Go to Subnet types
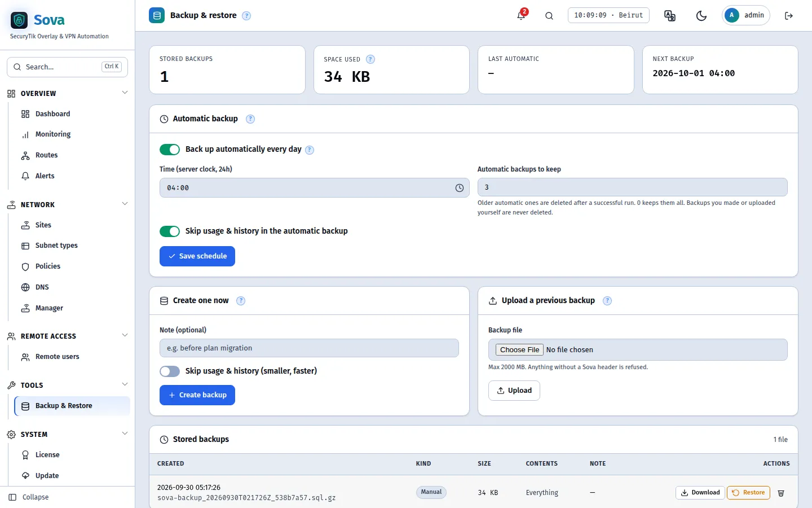 point(72,246)
